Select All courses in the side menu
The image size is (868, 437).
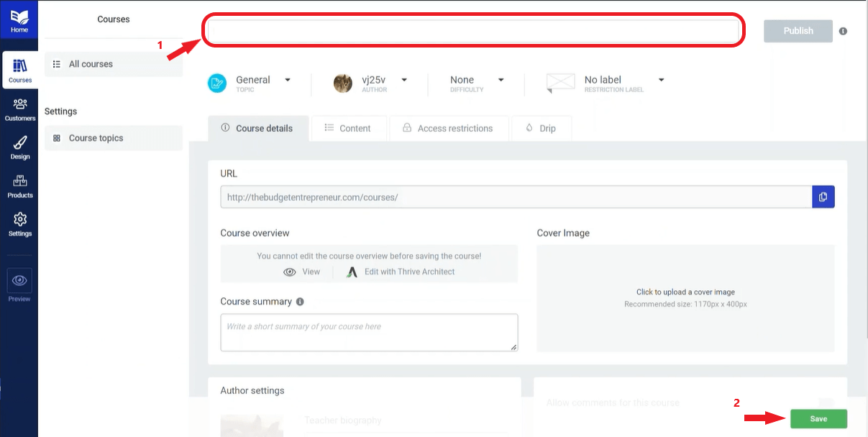(x=114, y=64)
